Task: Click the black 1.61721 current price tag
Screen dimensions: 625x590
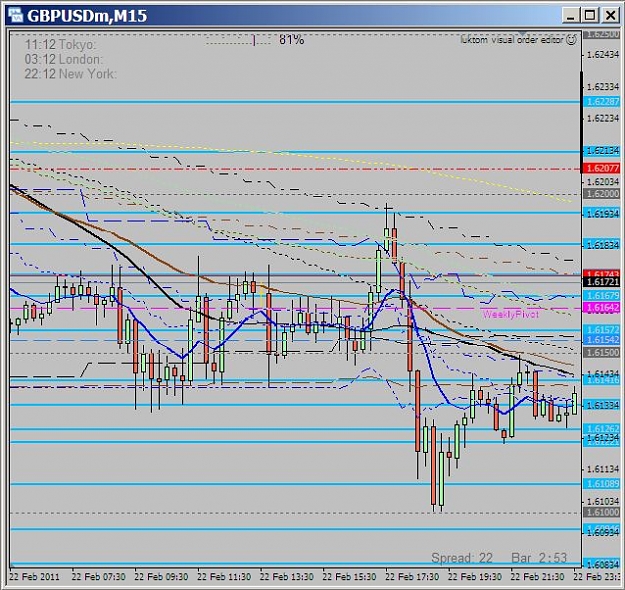Action: 602,282
